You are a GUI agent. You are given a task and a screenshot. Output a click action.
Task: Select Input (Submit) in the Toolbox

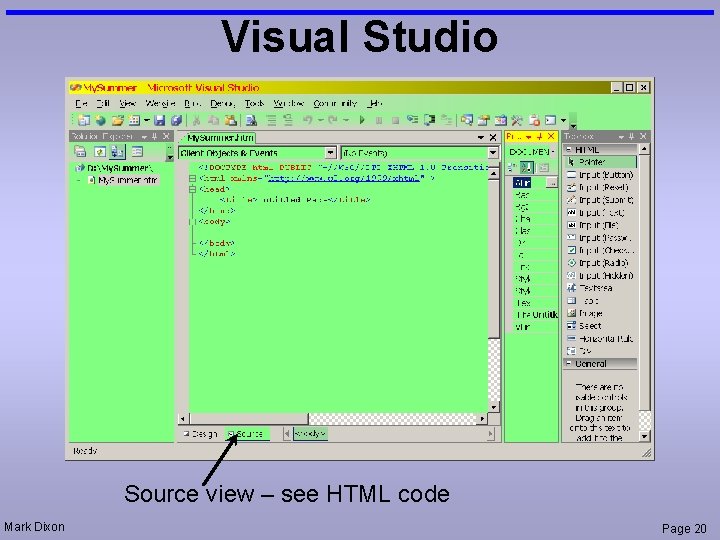pyautogui.click(x=600, y=200)
